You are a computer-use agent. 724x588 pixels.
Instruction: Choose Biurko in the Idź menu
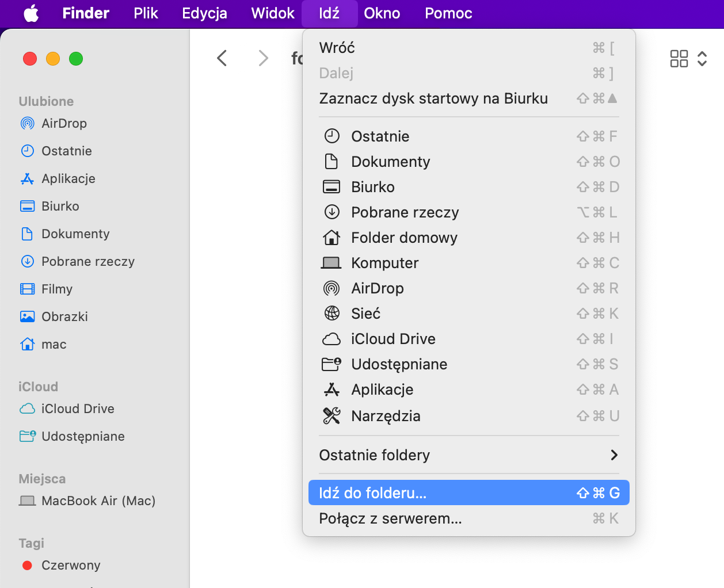[469, 187]
